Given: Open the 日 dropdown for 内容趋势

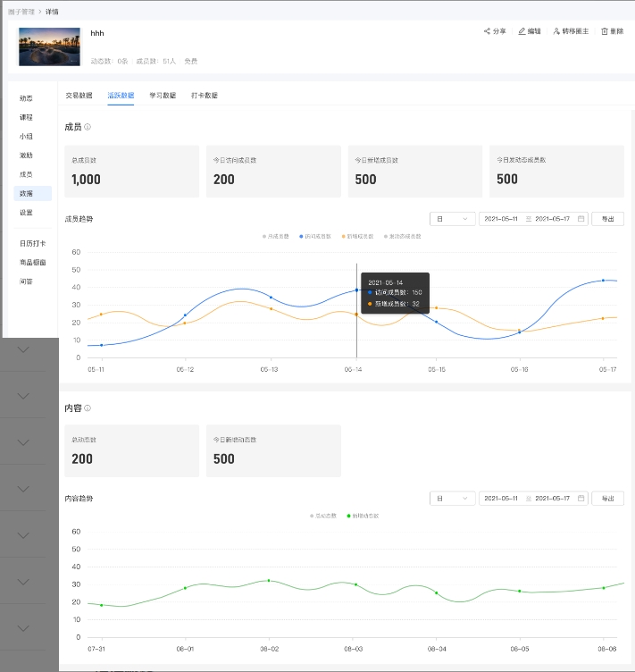Looking at the screenshot, I should [452, 498].
